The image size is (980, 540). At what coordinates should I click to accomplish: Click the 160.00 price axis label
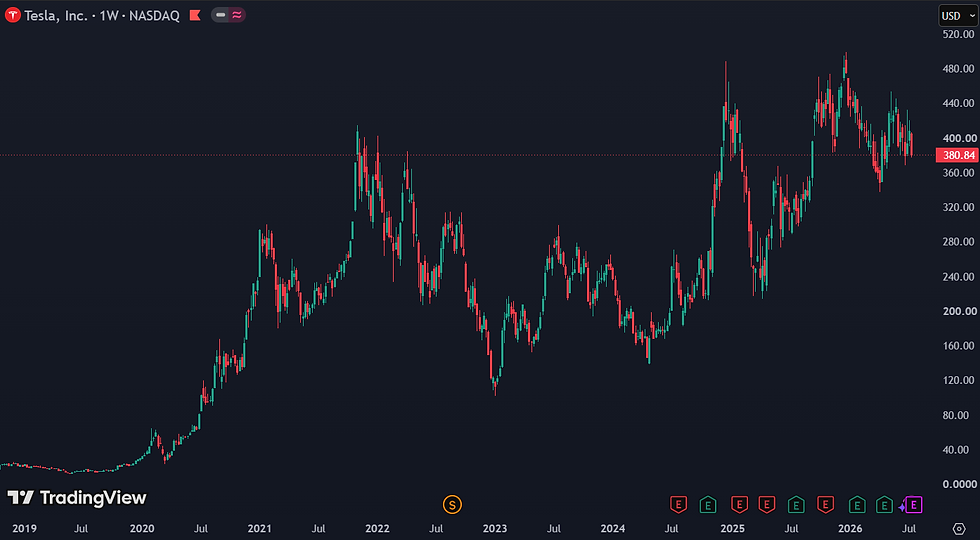(959, 346)
